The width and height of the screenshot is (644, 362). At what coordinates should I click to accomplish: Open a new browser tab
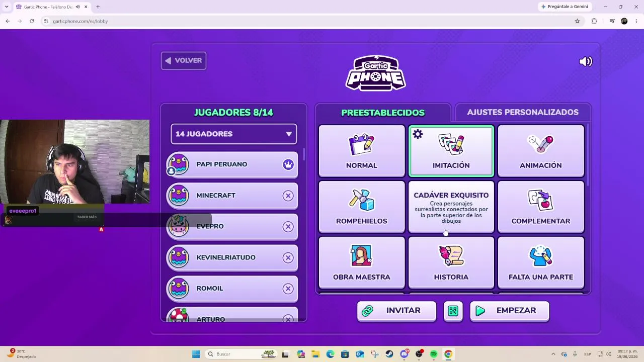point(98,7)
